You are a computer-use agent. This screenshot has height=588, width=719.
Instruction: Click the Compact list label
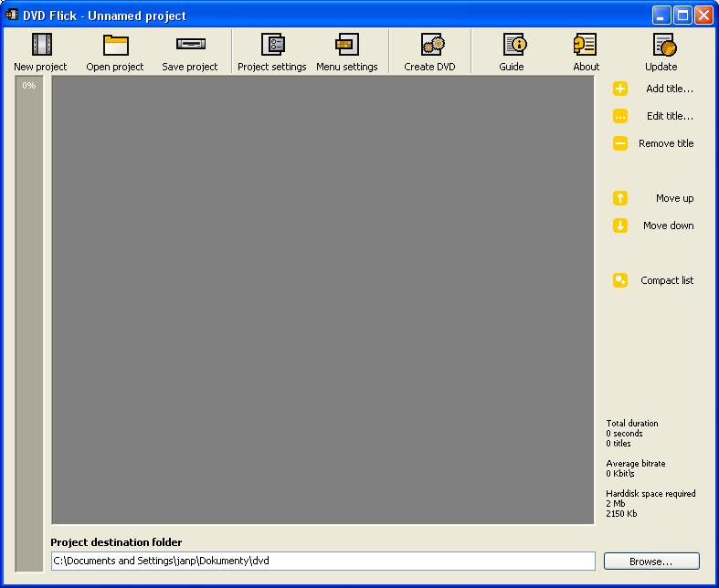[x=667, y=280]
